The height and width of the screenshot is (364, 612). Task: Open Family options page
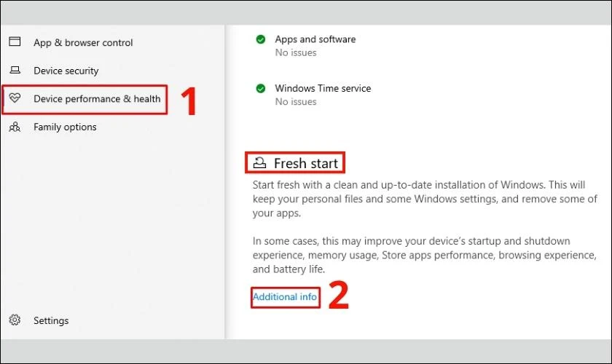[x=65, y=127]
